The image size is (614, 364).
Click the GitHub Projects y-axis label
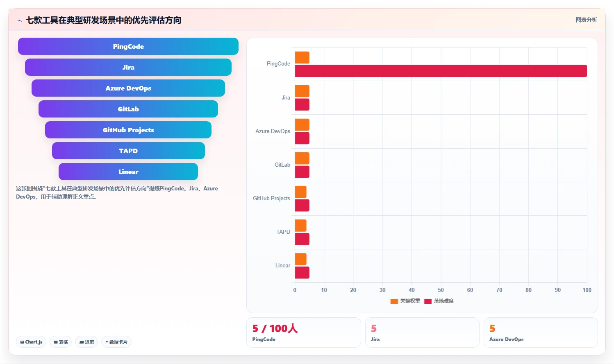pyautogui.click(x=271, y=198)
